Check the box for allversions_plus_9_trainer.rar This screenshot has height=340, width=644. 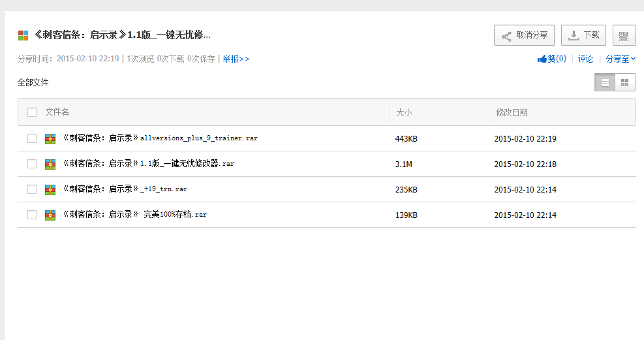click(32, 138)
